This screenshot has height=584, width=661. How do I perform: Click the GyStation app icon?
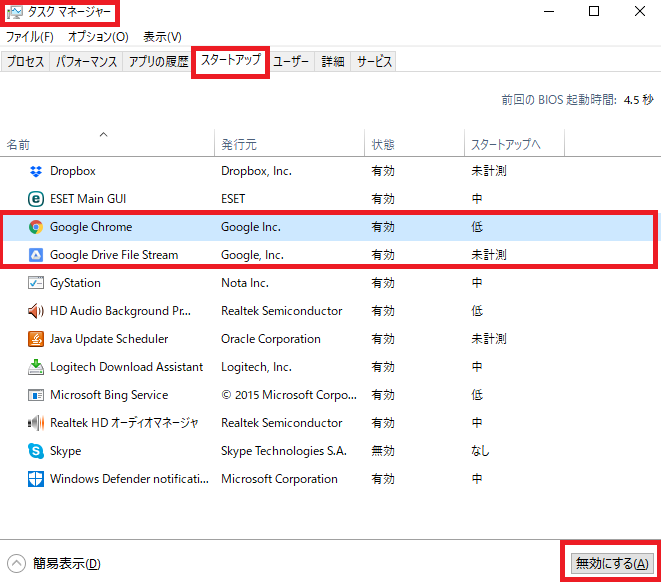point(36,283)
